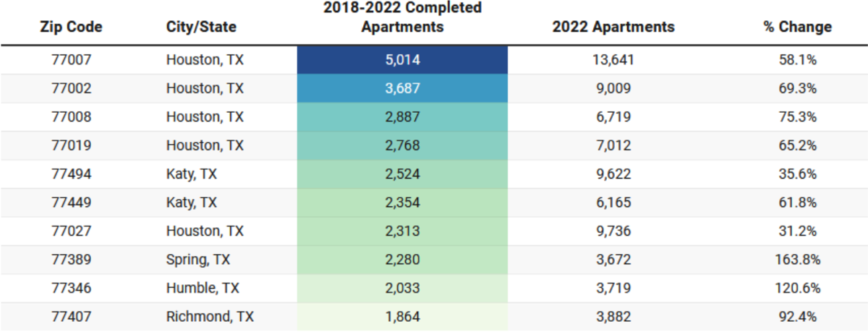Click the 2018-2022 Completed Apartments header
Image resolution: width=868 pixels, height=332 pixels.
402,18
